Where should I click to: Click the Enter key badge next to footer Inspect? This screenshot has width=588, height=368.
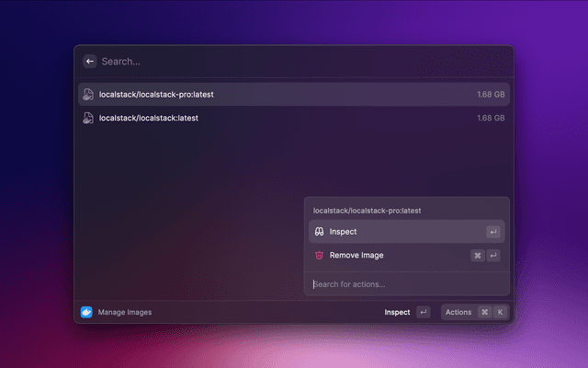pos(423,312)
